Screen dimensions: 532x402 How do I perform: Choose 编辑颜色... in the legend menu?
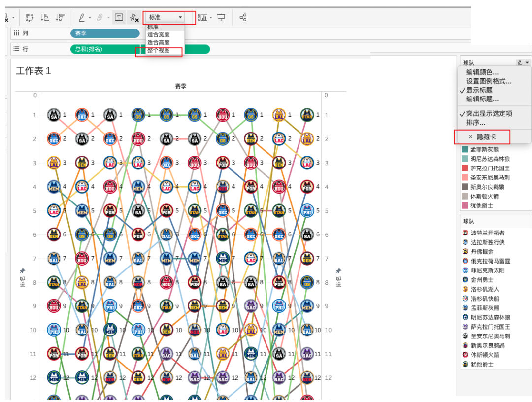pos(482,72)
